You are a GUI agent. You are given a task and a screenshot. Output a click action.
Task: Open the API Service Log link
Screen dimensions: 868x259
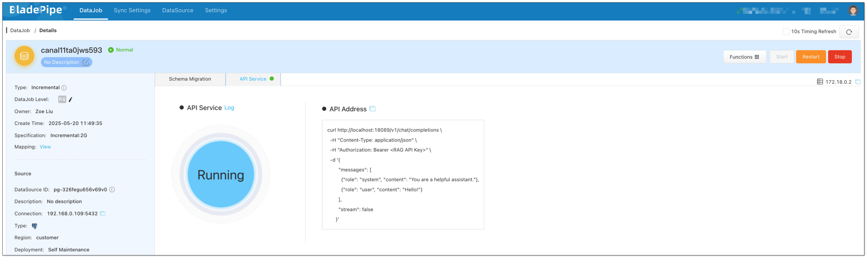click(229, 107)
